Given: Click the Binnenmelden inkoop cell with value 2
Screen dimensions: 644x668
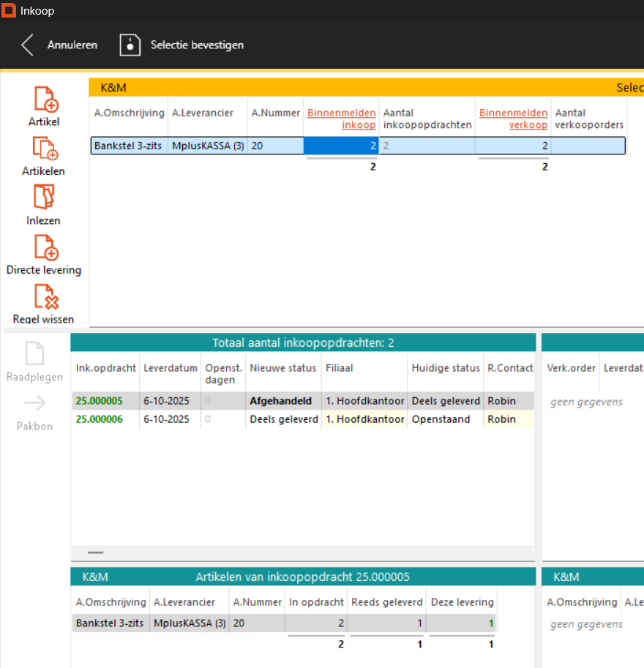Looking at the screenshot, I should coord(341,146).
